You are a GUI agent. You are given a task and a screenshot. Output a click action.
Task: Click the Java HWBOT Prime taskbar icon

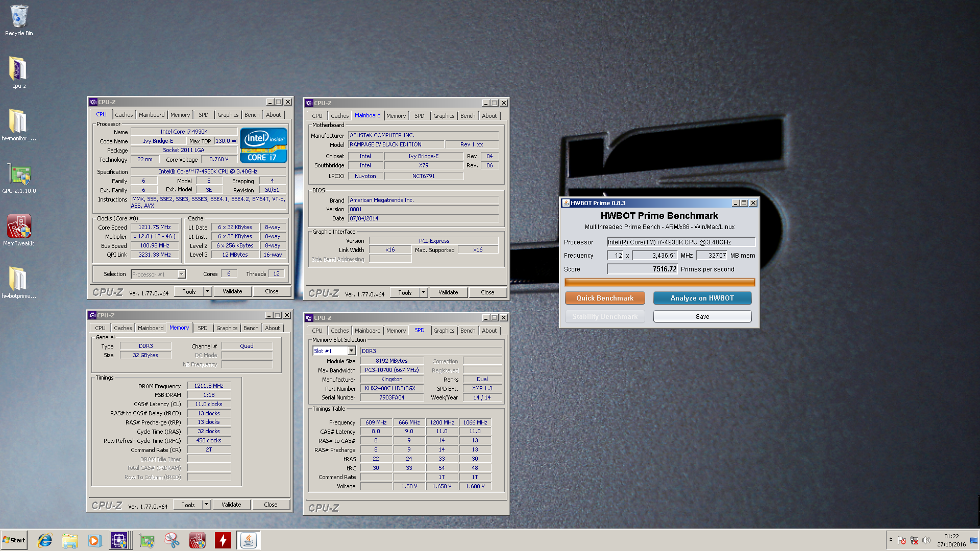coord(249,540)
